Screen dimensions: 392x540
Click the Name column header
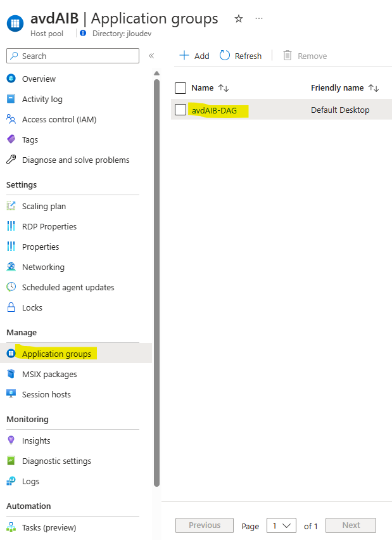point(203,88)
